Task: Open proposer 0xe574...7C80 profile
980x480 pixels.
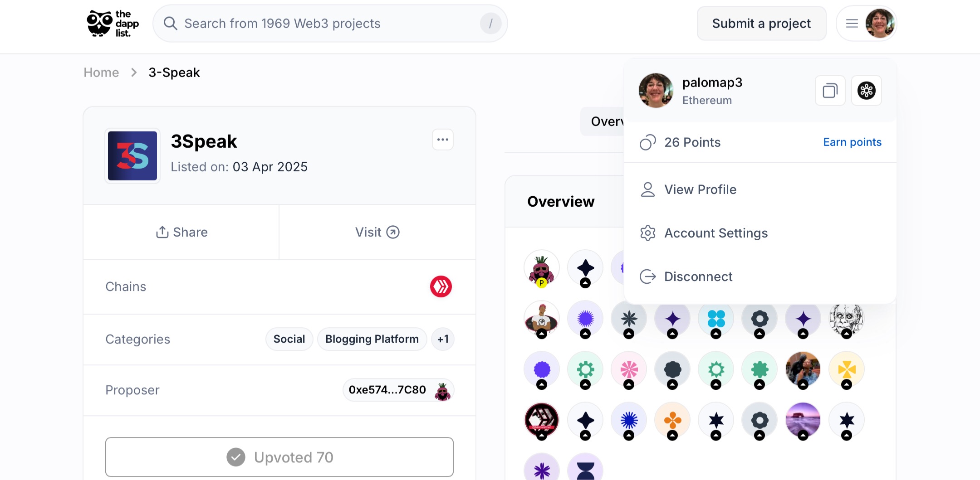Action: 398,390
